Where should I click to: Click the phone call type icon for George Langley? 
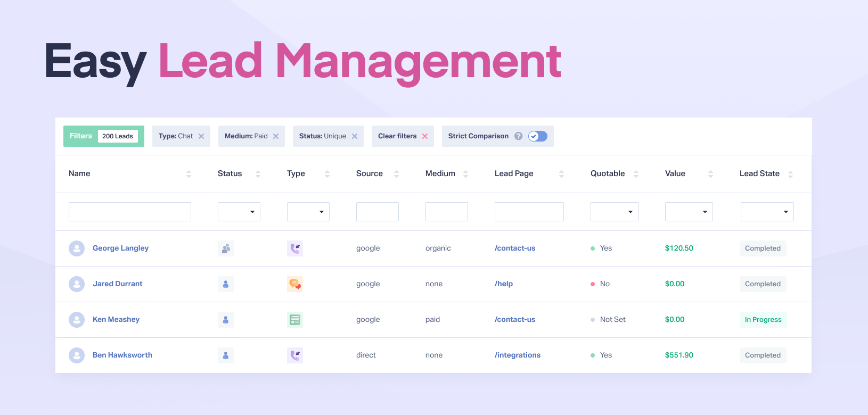click(x=295, y=248)
